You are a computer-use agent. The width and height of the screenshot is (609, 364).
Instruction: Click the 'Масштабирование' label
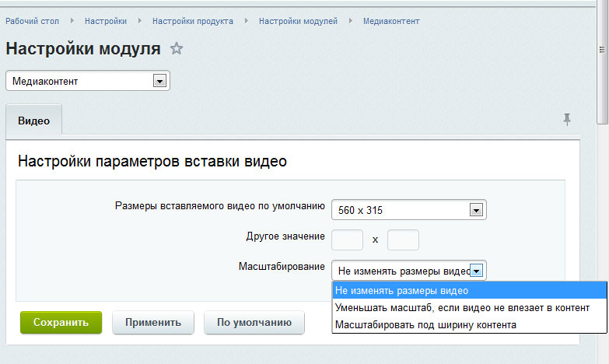(x=282, y=267)
